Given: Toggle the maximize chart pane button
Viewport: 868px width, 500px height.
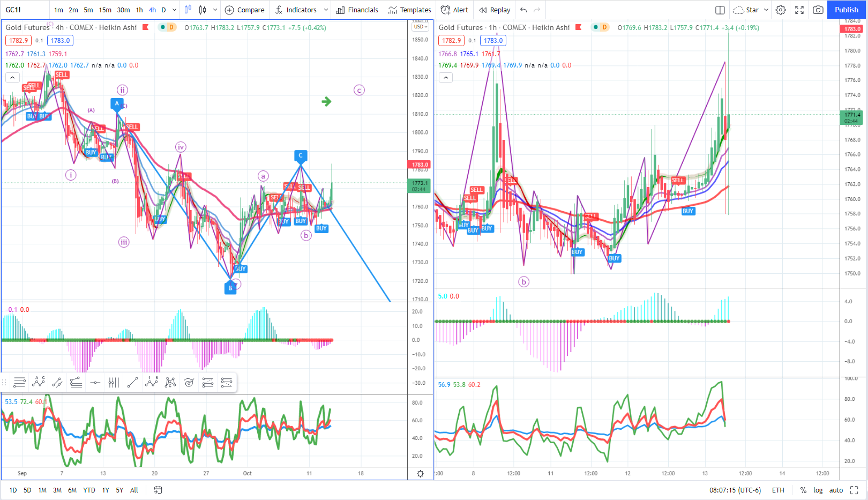Looking at the screenshot, I should pos(854,490).
